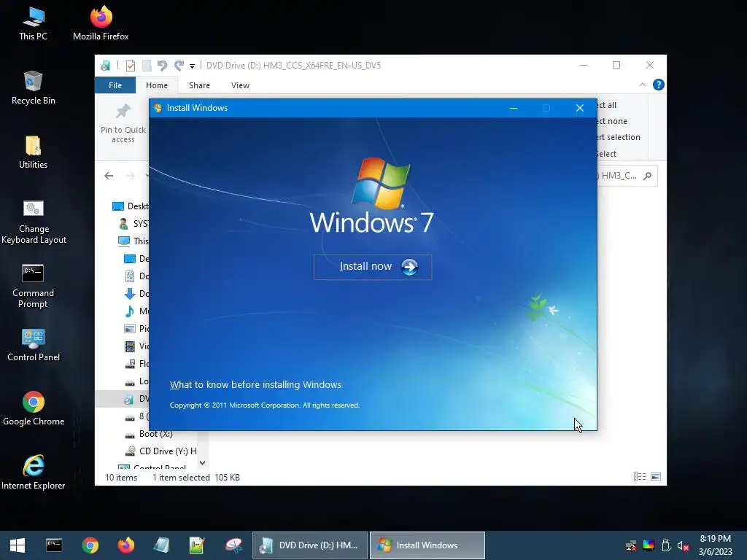The height and width of the screenshot is (560, 747).
Task: Switch to Install Windows taskbar button
Action: (427, 545)
